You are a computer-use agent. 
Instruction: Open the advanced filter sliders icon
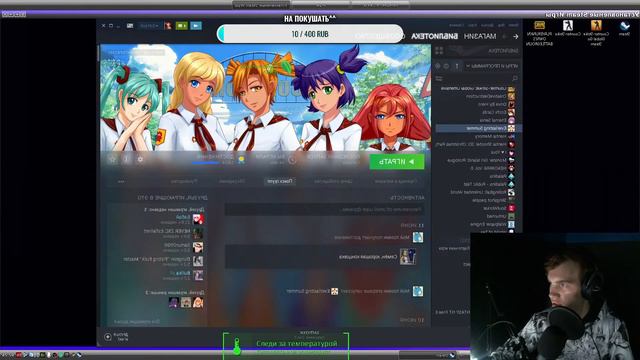pos(439,78)
